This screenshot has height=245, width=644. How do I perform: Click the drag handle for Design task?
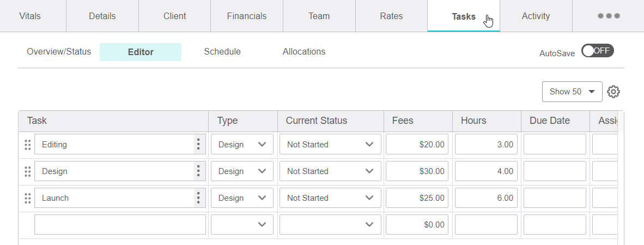coord(27,171)
